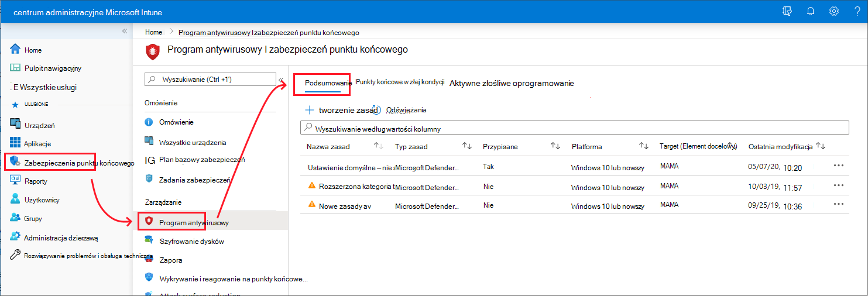Click the ULUBIONE favorites star
This screenshot has width=868, height=296.
click(15, 104)
